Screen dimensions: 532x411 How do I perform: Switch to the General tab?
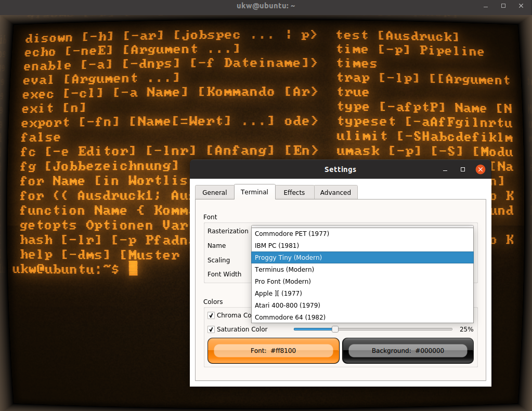click(x=214, y=193)
